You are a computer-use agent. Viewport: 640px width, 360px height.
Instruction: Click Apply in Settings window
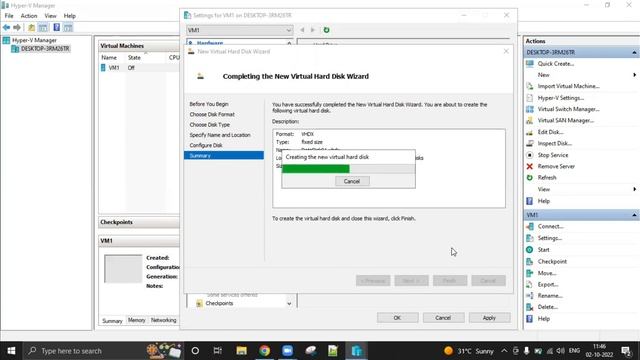pyautogui.click(x=489, y=318)
